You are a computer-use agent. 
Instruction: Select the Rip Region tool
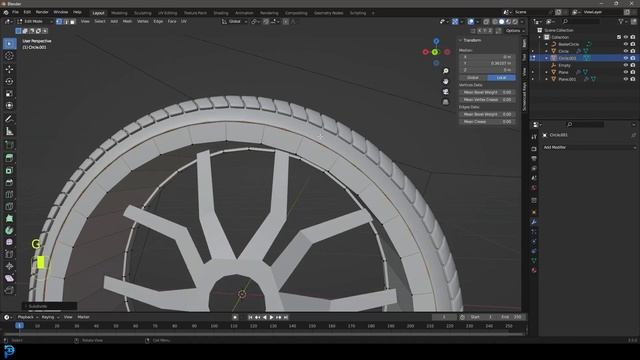click(9, 290)
